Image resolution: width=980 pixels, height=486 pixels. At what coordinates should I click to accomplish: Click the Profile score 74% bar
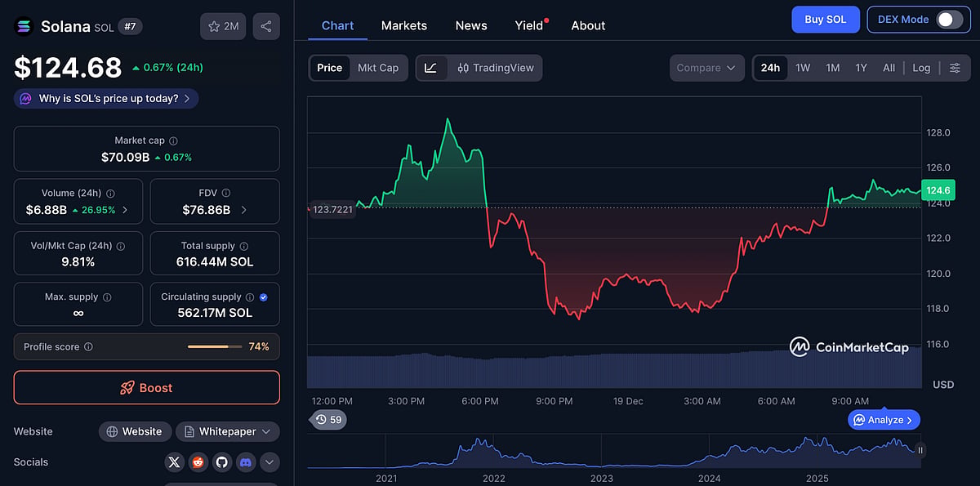(x=216, y=347)
